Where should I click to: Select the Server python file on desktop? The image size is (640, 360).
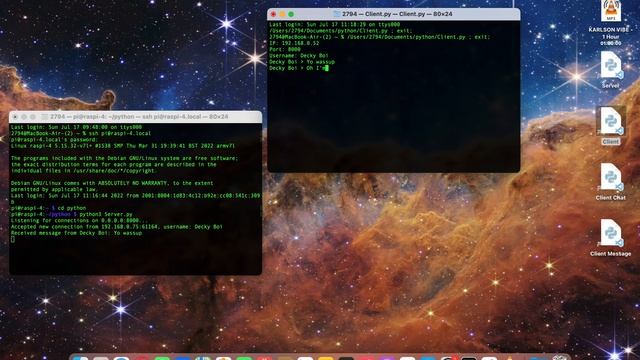(x=611, y=65)
